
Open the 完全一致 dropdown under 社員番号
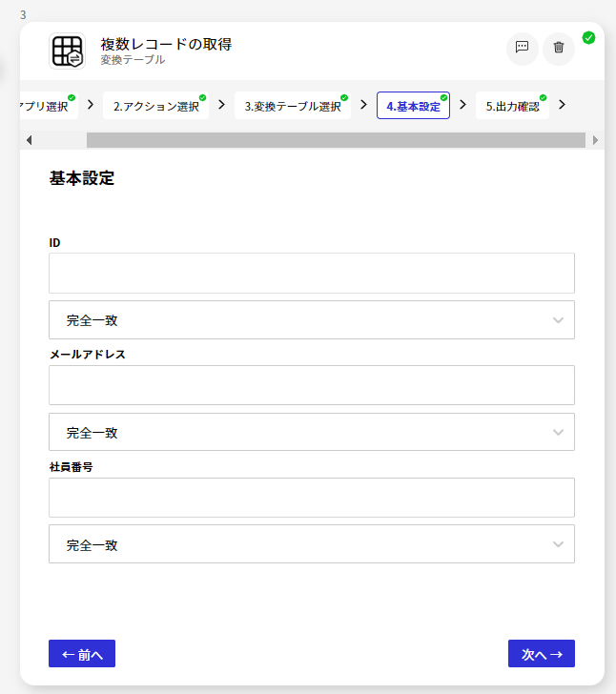click(312, 544)
